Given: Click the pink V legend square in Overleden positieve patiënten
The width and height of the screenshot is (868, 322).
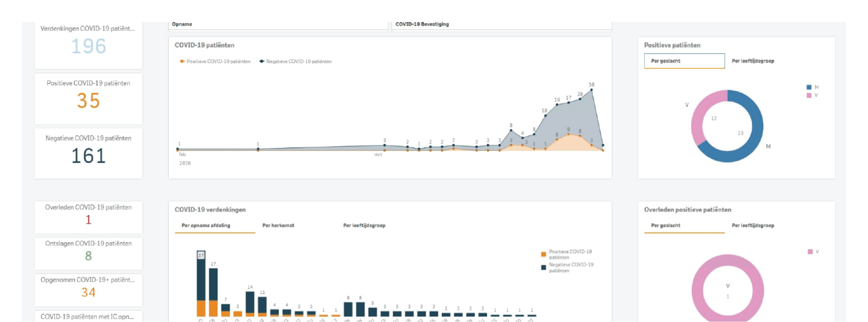Looking at the screenshot, I should pos(809,251).
